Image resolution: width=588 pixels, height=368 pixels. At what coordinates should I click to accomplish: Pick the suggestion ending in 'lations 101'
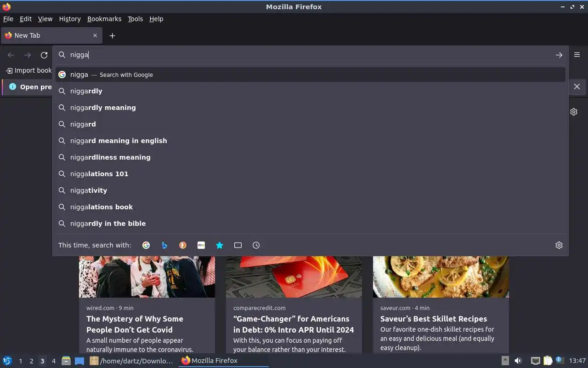coord(310,174)
